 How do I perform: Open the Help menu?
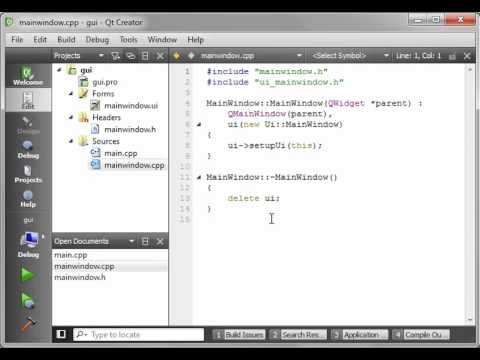195,40
